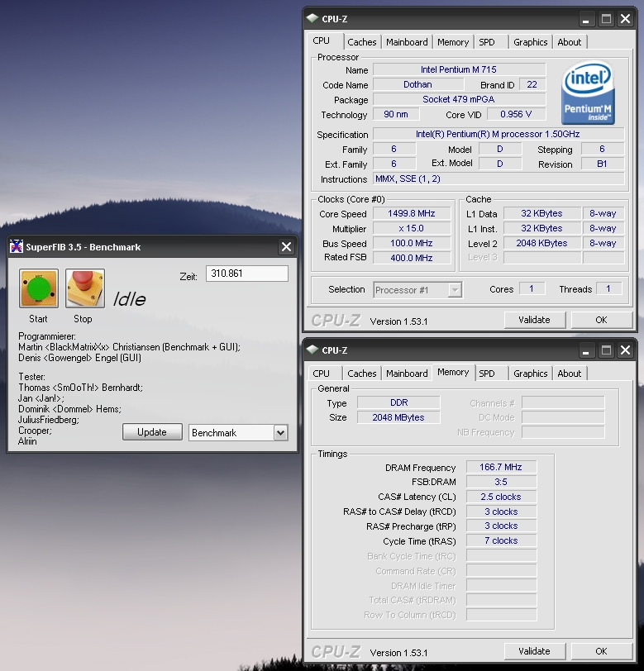Click the Technology value 90 nm
Screen dimensions: 644x671
coord(396,114)
